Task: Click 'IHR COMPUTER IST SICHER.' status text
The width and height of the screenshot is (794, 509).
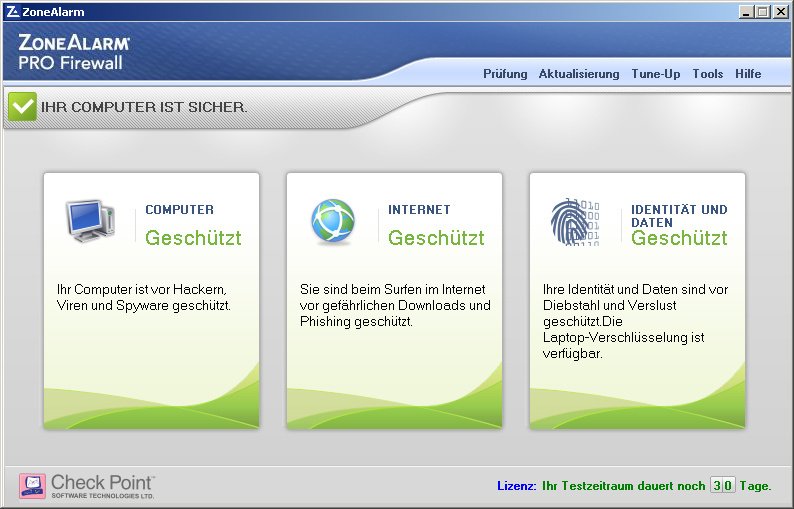Action: point(144,107)
